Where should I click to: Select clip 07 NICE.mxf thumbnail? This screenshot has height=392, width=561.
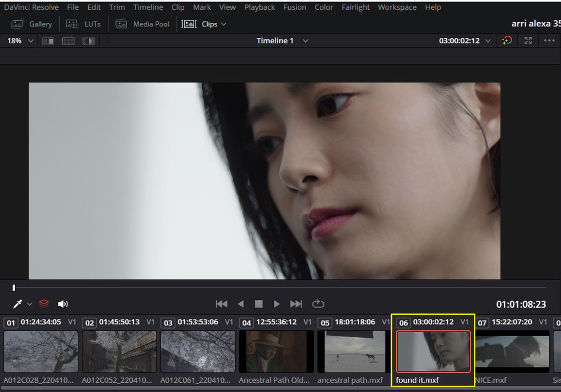point(512,352)
